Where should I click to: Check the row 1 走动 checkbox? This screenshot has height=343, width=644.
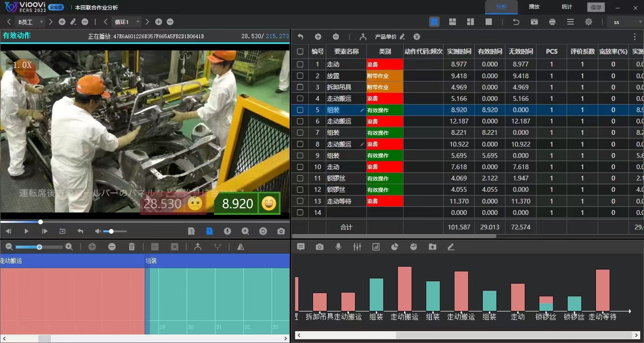point(300,64)
